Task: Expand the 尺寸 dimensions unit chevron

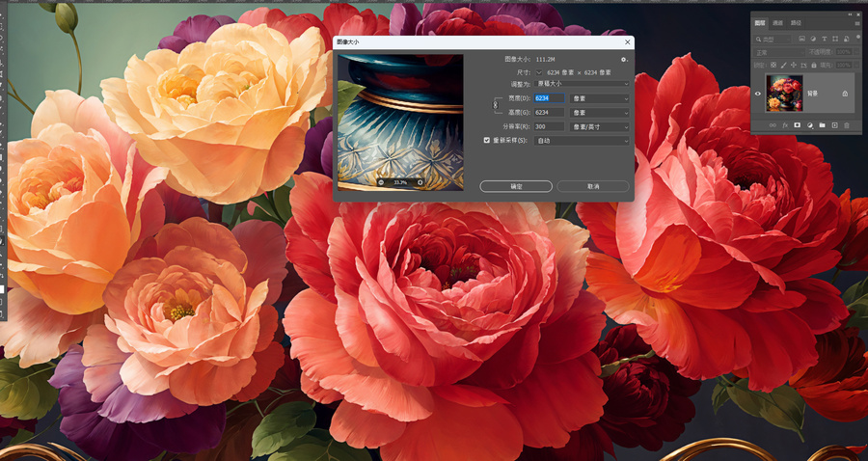Action: [538, 72]
